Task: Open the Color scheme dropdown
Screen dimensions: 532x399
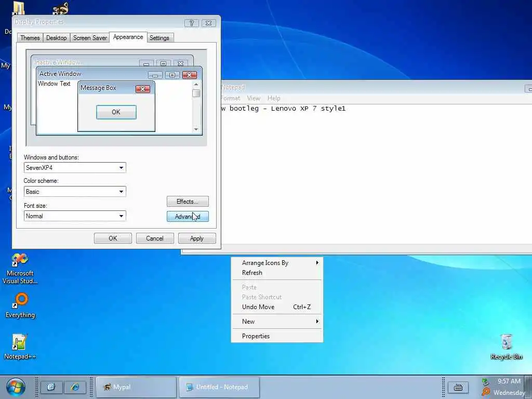Action: (x=75, y=191)
